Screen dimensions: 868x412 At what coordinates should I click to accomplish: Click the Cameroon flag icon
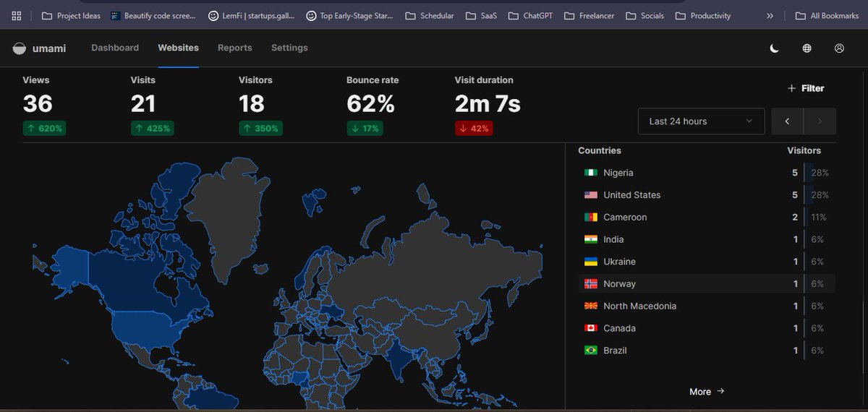[590, 218]
